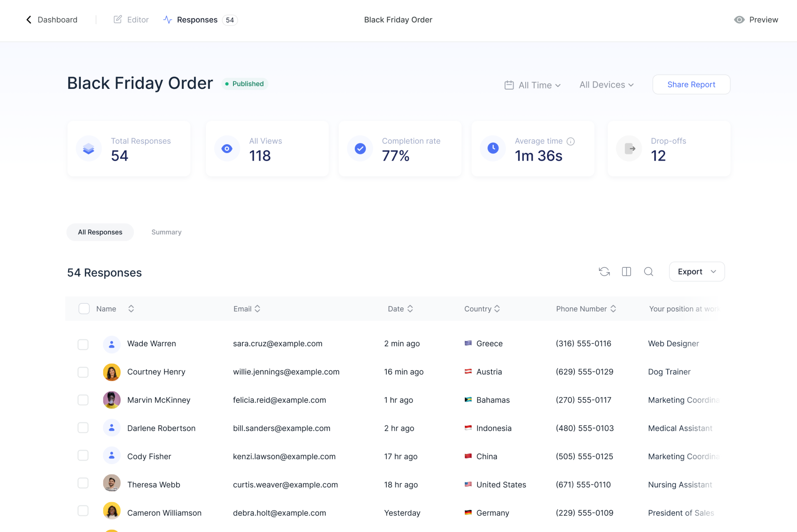Viewport: 797px width, 532px height.
Task: Sort by Country column arrows
Action: click(497, 308)
